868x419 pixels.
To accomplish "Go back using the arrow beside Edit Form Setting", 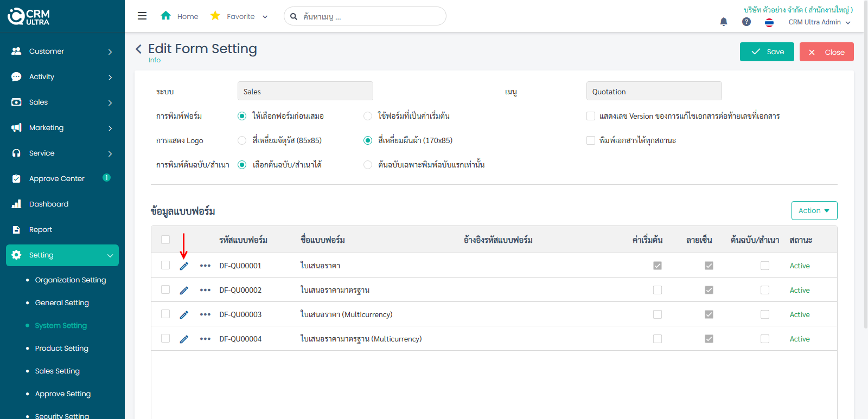I will click(139, 49).
